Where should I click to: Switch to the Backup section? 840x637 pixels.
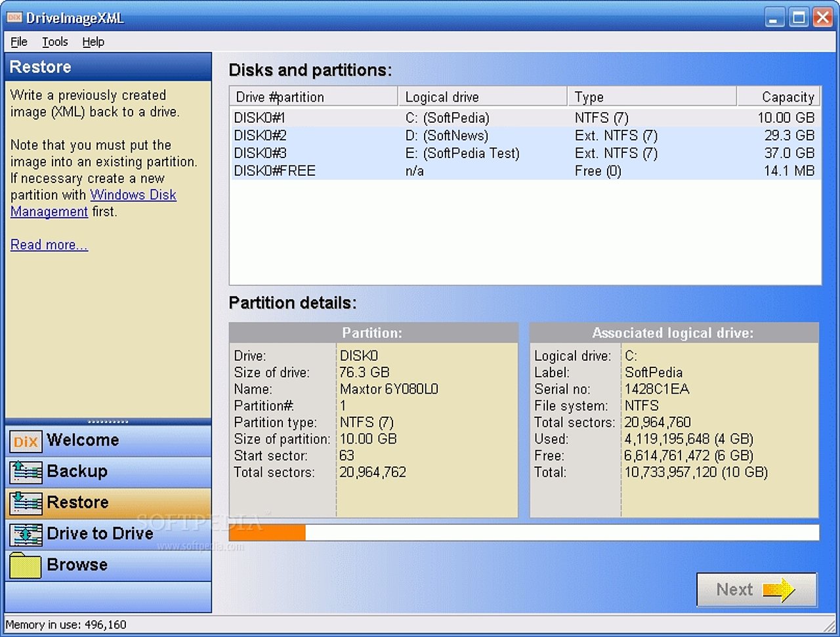click(x=108, y=472)
